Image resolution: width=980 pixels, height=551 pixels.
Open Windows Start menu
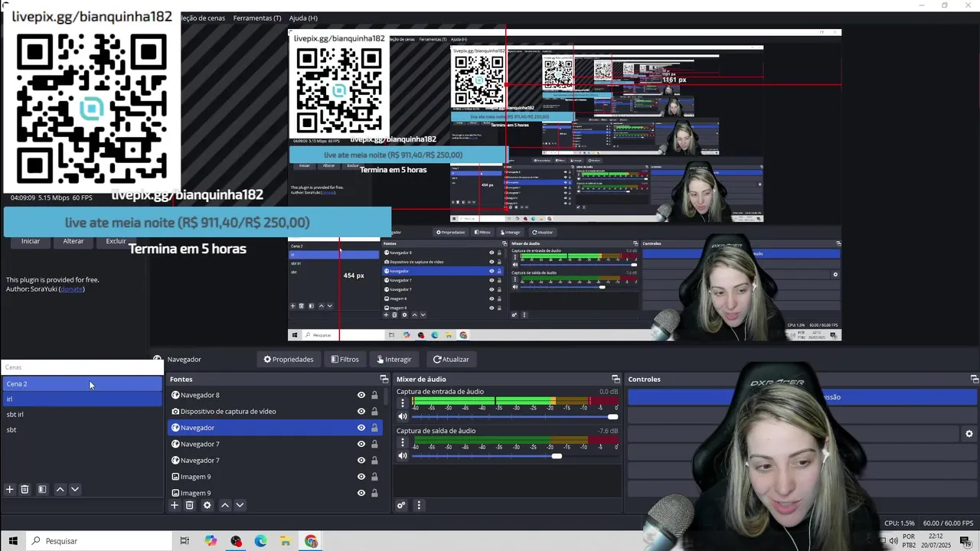tap(13, 541)
